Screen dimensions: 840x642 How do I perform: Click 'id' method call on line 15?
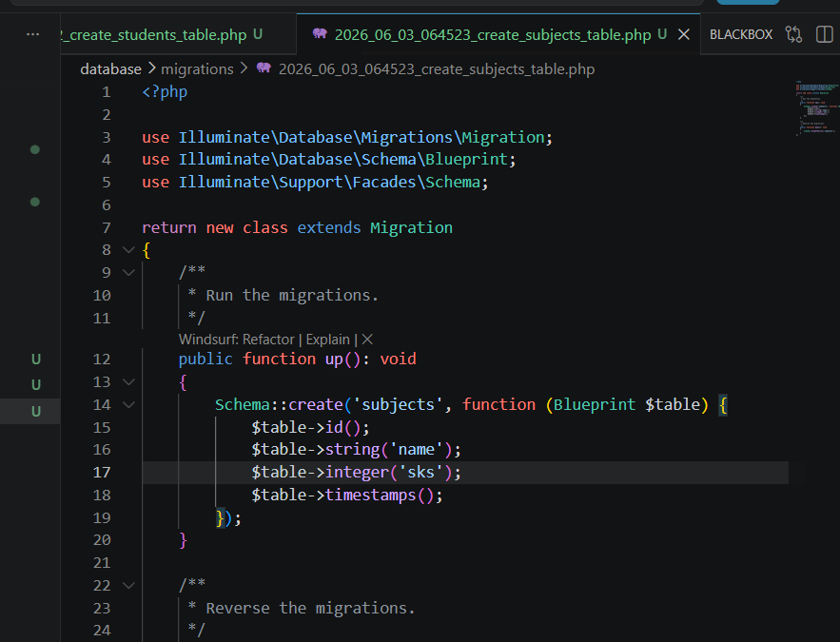(334, 427)
